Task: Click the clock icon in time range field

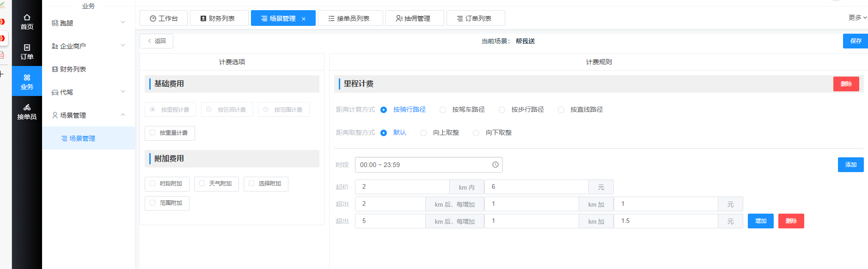Action: 495,165
